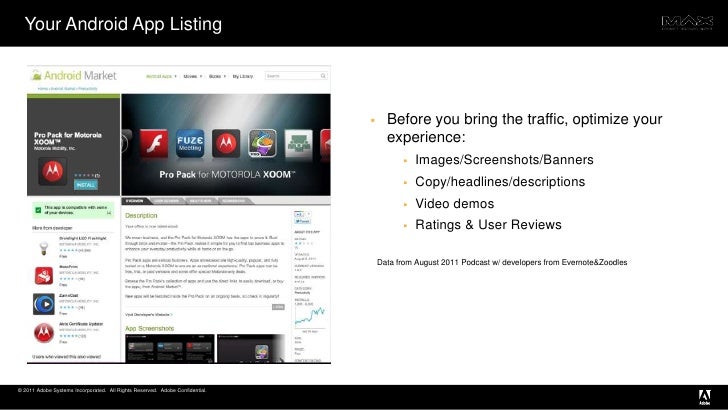Select the 'Copy/headlines/descriptions' bullet

point(500,182)
